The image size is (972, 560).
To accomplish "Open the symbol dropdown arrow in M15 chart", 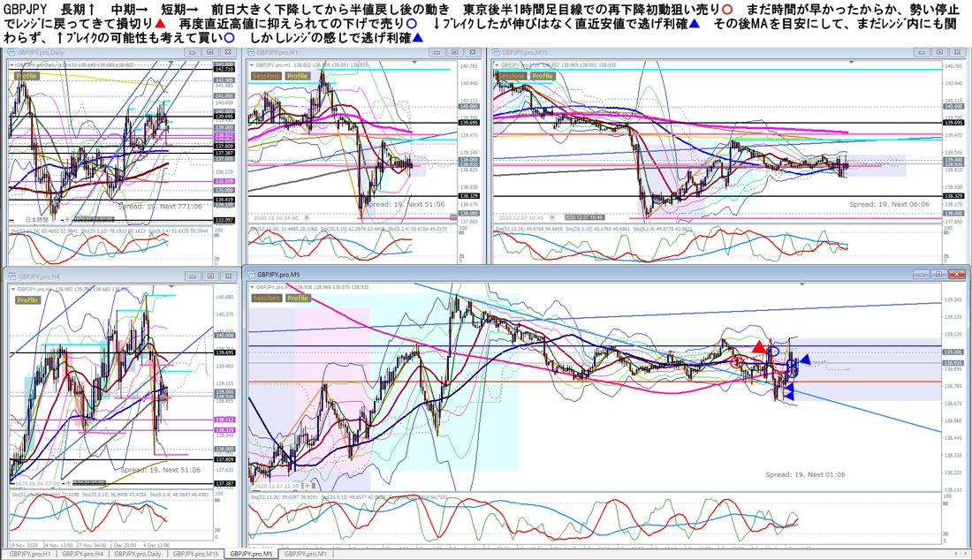I will tap(496, 64).
